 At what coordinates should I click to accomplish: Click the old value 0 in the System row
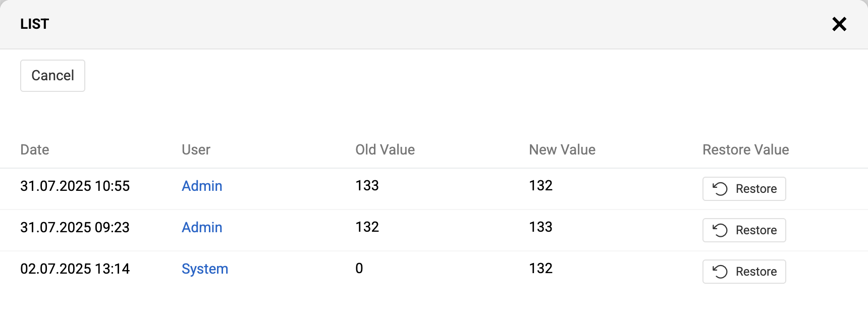point(359,268)
